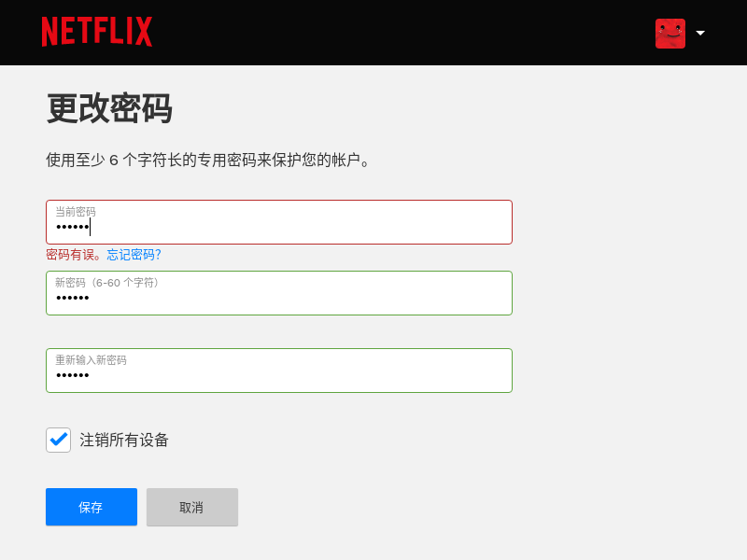Screen dimensions: 747x560
Task: Click the 当前密码 floating label
Action: tap(76, 212)
